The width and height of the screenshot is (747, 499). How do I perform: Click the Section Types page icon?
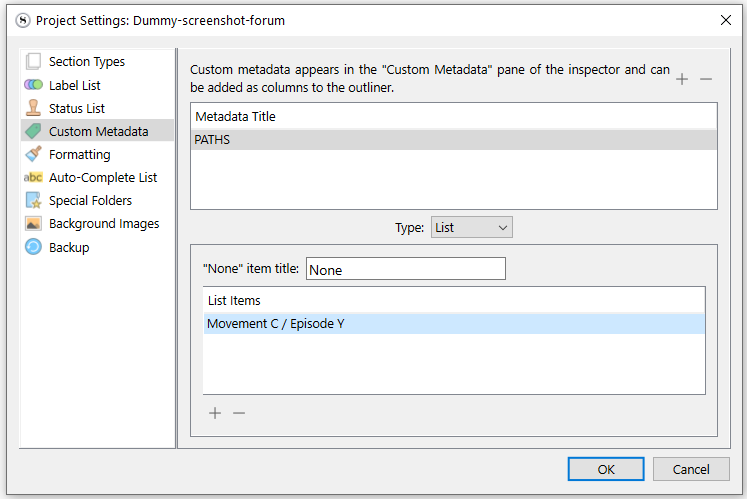tap(33, 62)
